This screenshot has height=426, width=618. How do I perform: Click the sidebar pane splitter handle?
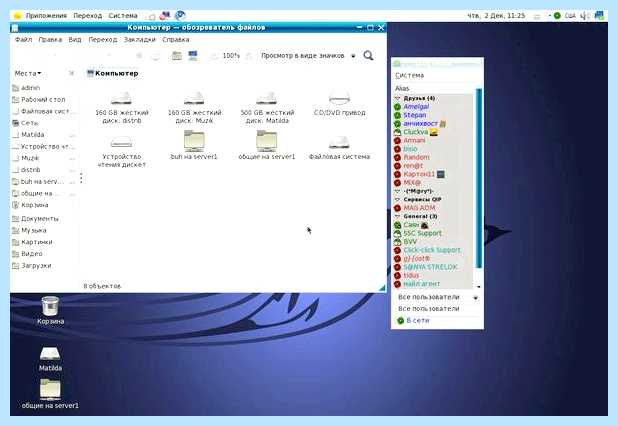[x=81, y=178]
